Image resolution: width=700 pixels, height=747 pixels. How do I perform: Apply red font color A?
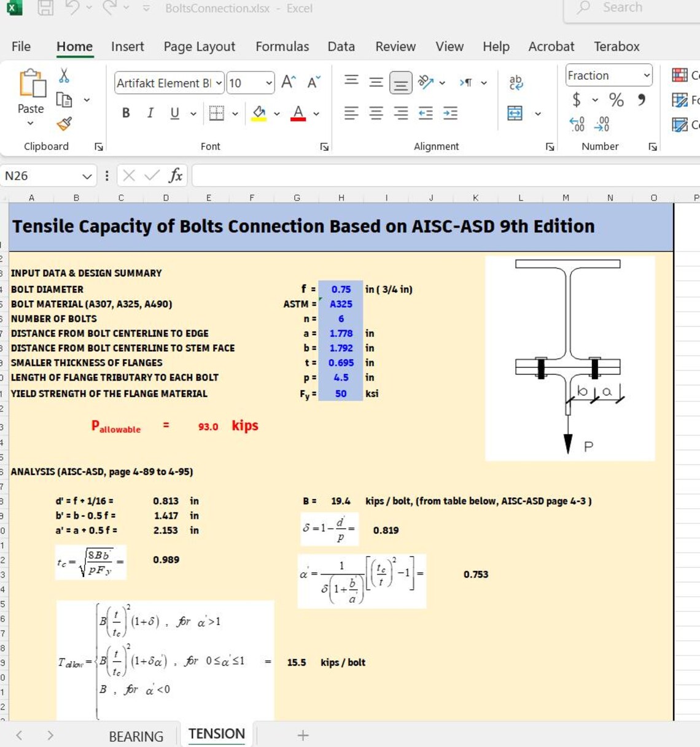click(x=298, y=113)
